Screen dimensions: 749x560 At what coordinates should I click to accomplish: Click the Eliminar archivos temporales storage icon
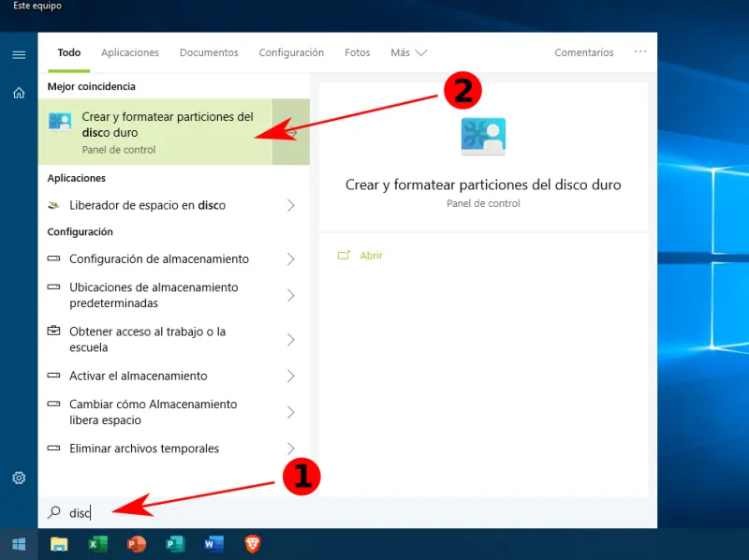click(53, 449)
